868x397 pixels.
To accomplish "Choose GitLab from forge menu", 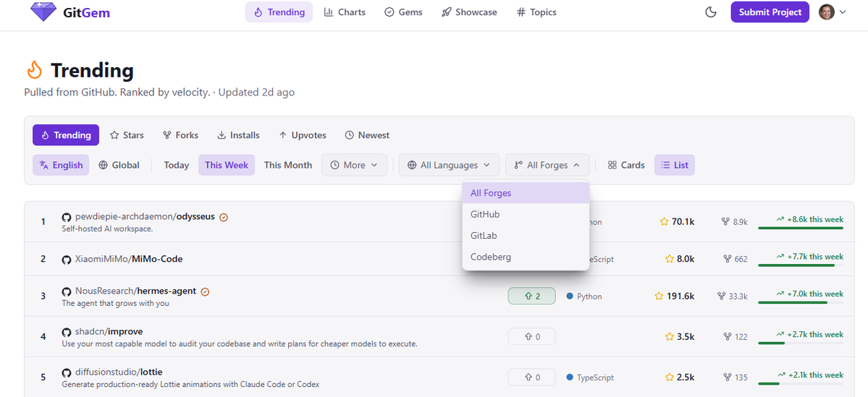I will click(x=526, y=236).
